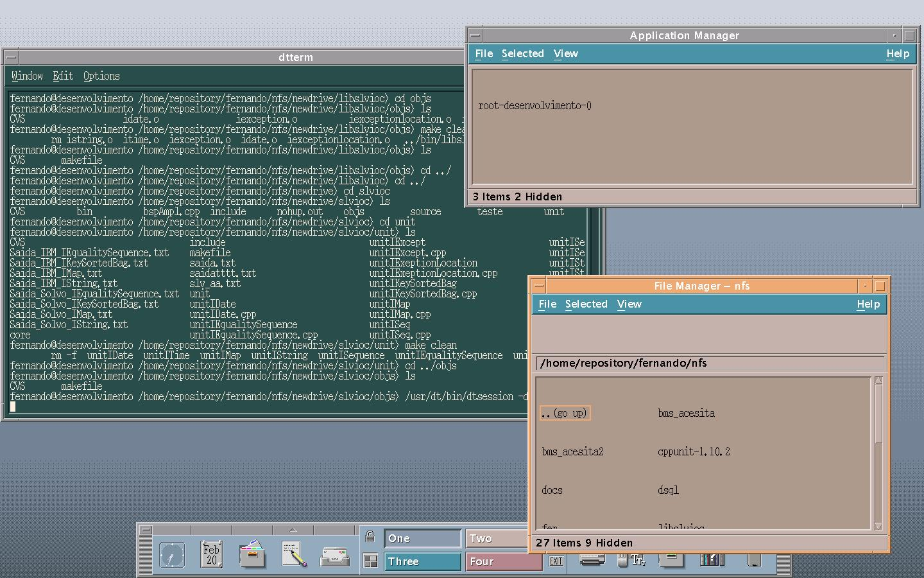Viewport: 924px width, 578px height.
Task: Open the Application Manager window menu button
Action: coord(475,36)
